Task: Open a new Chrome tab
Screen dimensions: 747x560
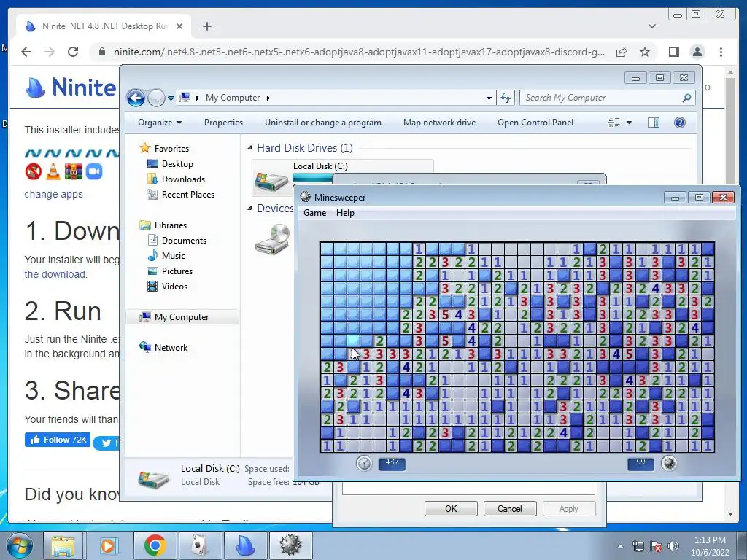Action: pyautogui.click(x=206, y=26)
